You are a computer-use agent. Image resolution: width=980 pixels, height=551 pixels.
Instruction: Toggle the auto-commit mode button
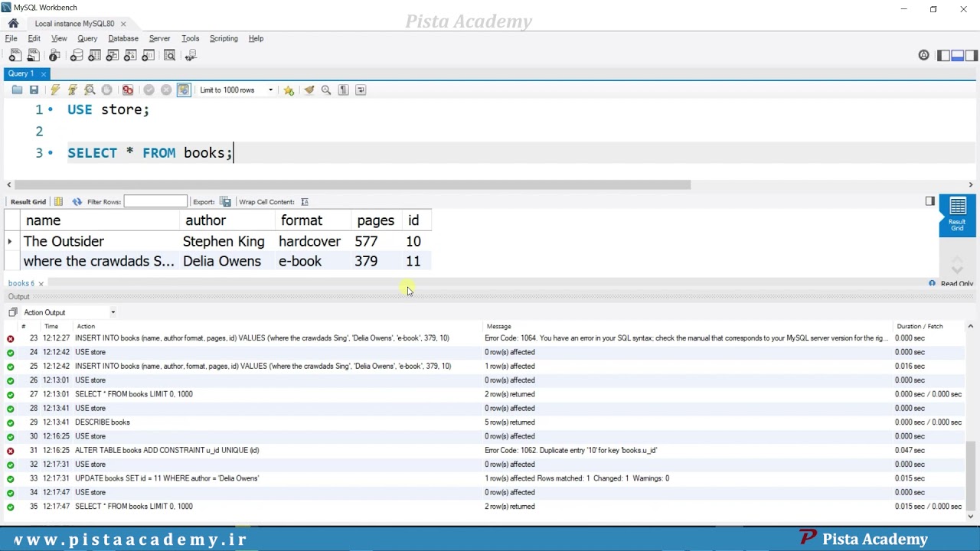click(x=184, y=90)
